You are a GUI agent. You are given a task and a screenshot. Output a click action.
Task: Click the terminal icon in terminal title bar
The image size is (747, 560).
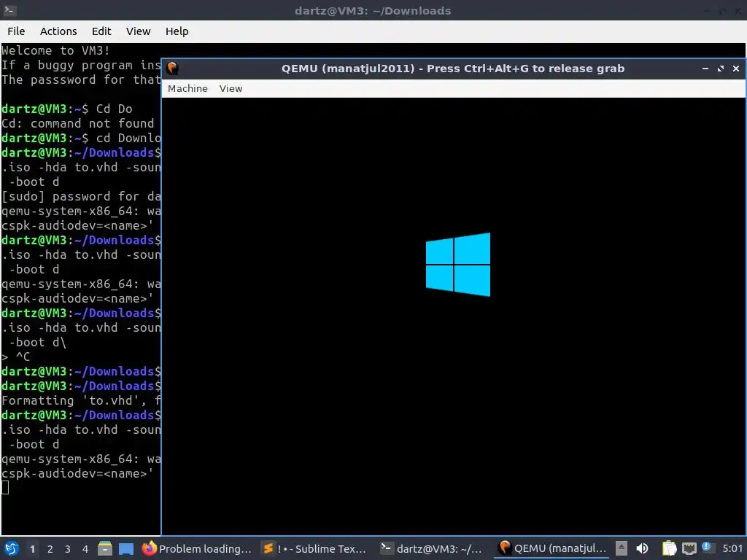tap(9, 10)
